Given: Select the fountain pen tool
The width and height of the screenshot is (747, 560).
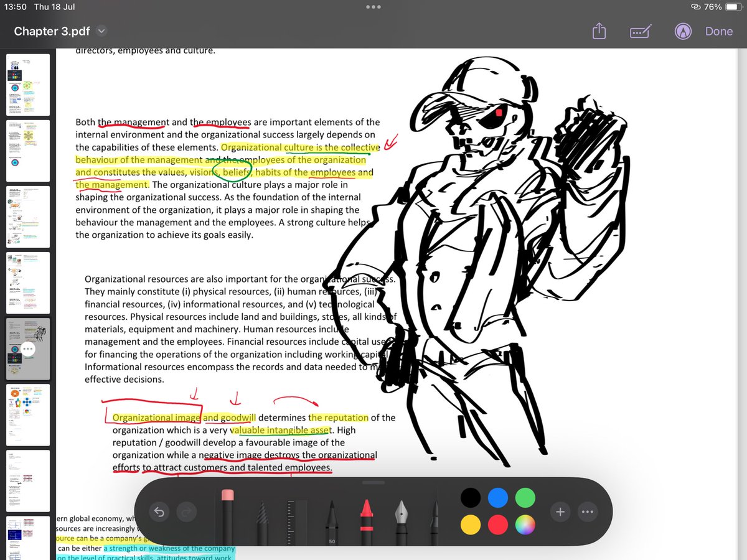Looking at the screenshot, I should click(401, 523).
